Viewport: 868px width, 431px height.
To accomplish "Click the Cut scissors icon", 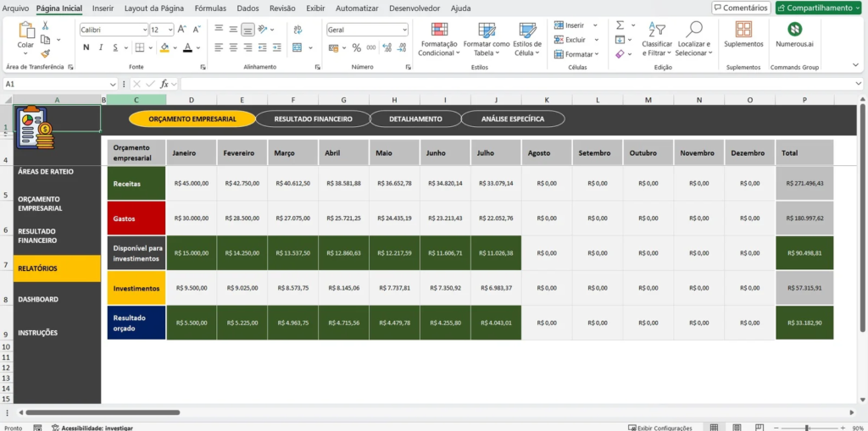I will click(x=45, y=27).
